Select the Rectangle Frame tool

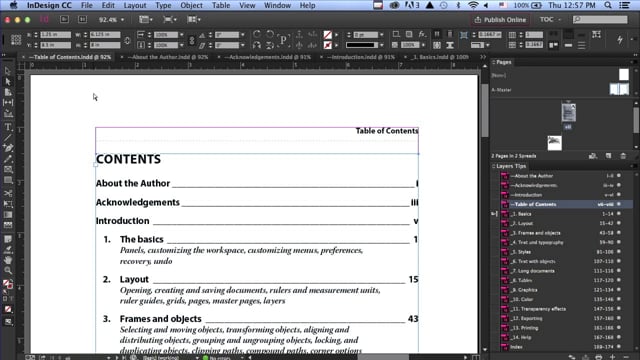(8, 169)
